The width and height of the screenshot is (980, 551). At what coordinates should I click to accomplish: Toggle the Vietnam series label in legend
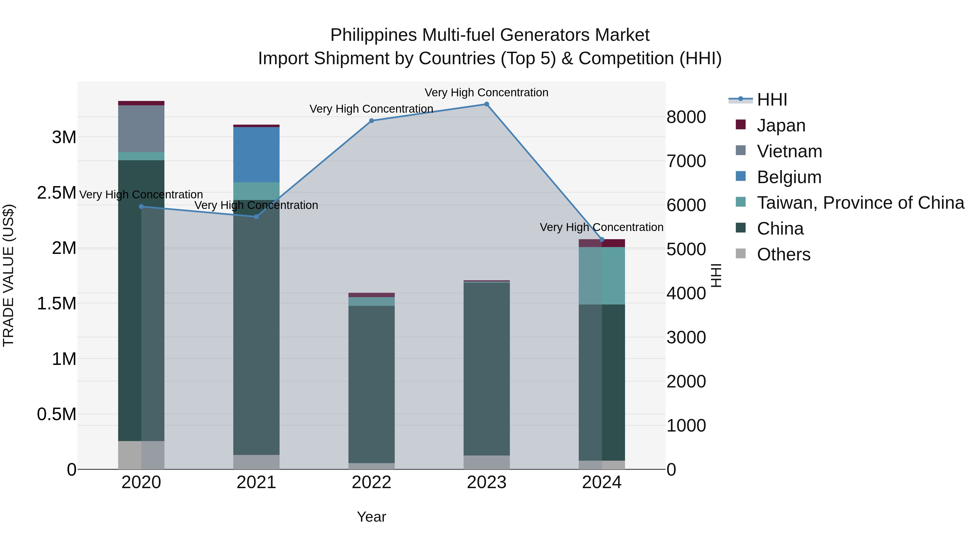[790, 151]
